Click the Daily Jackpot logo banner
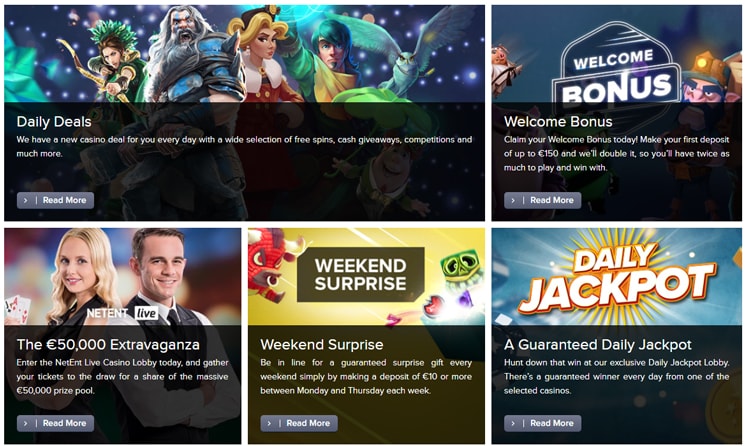Viewport: 745px width, 446px height. tap(616, 279)
